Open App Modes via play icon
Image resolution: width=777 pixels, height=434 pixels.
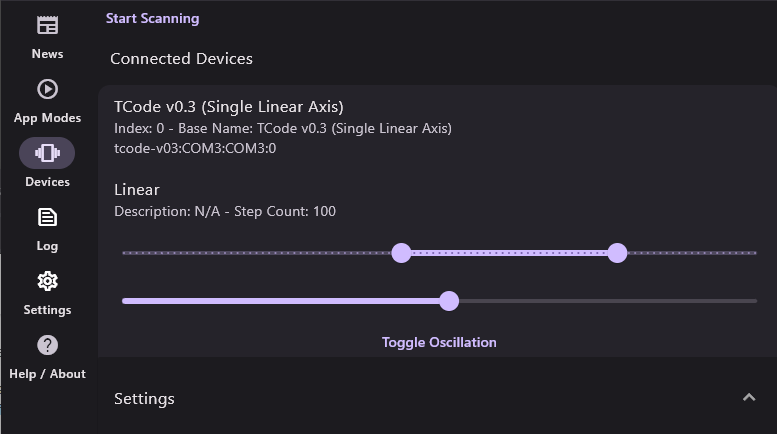click(47, 89)
